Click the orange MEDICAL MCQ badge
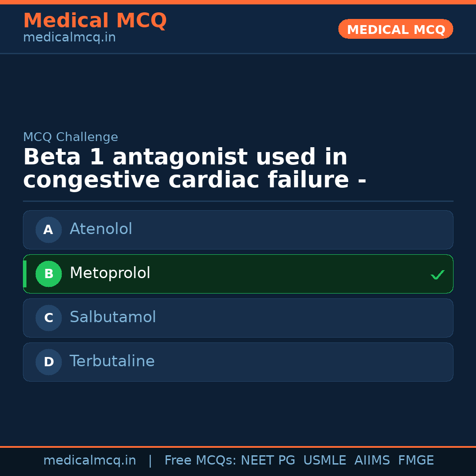The image size is (476, 476). (396, 30)
